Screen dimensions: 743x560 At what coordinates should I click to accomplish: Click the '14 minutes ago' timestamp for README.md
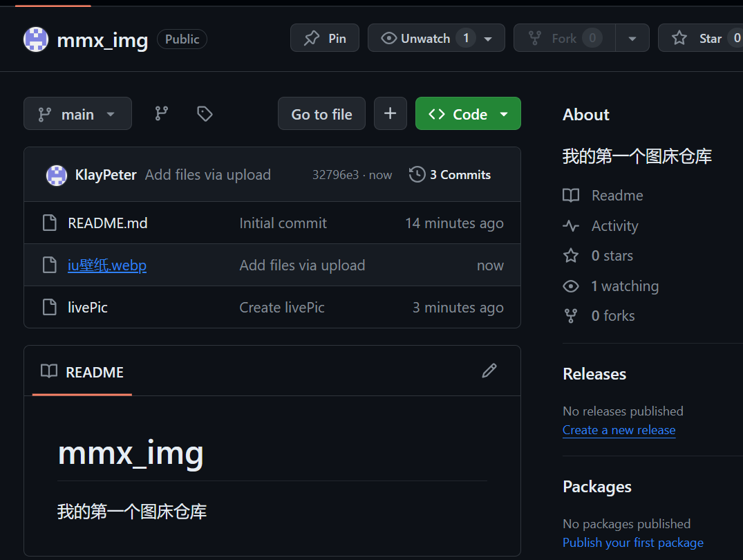pos(454,223)
